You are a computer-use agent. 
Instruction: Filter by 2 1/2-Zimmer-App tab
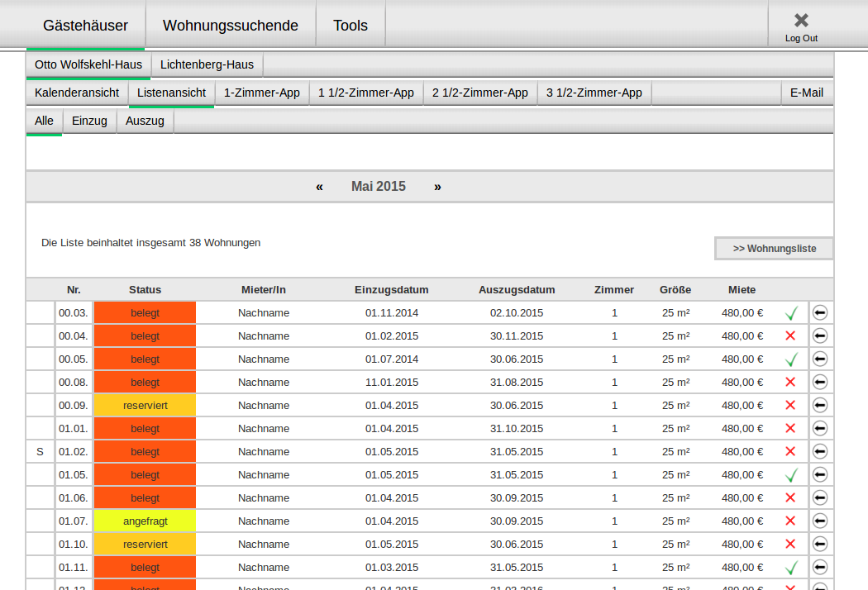tap(480, 93)
